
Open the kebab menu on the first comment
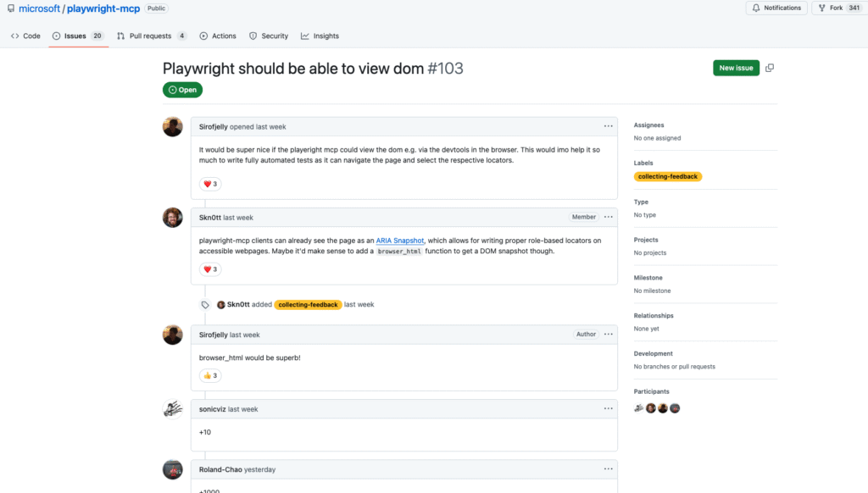coord(608,125)
